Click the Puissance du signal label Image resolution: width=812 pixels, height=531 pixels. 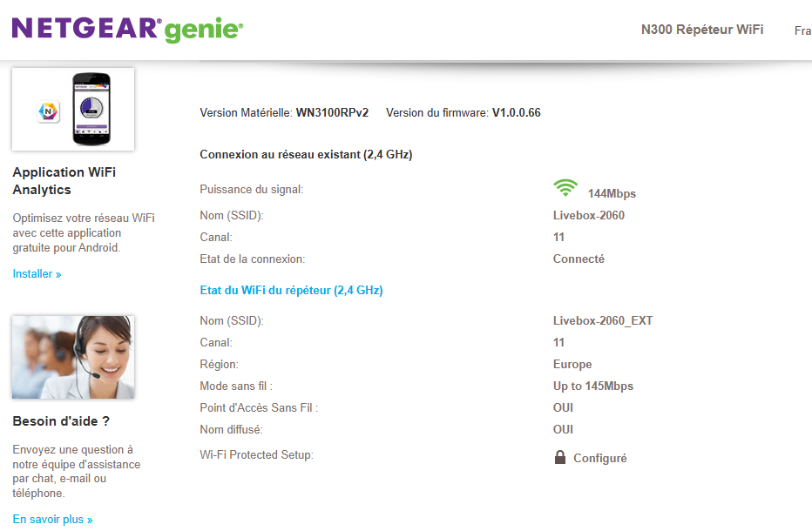252,190
